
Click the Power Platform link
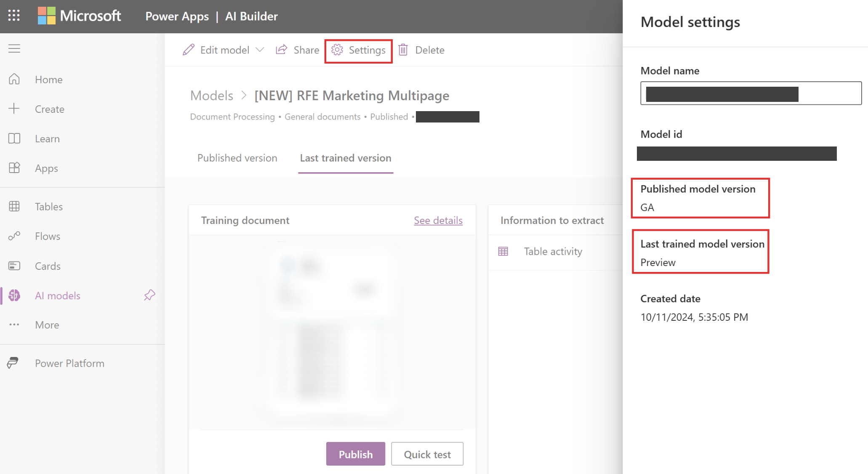pos(69,362)
